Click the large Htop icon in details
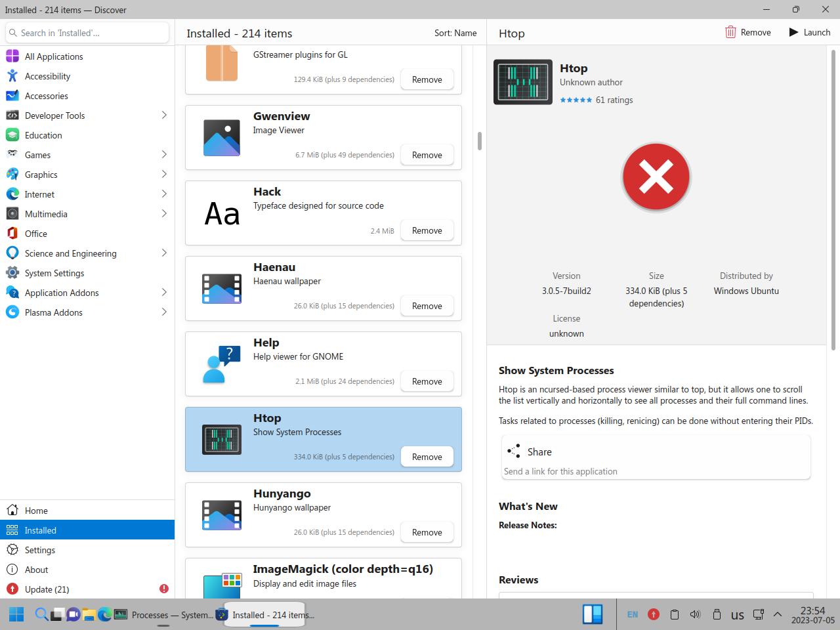840x630 pixels. point(523,82)
